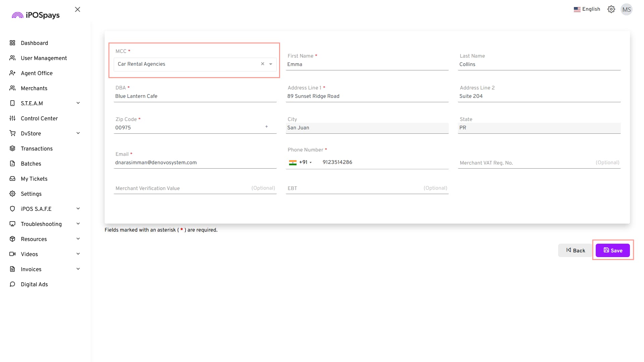This screenshot has width=644, height=362.
Task: Open the Dashboard grid icon
Action: coord(12,43)
